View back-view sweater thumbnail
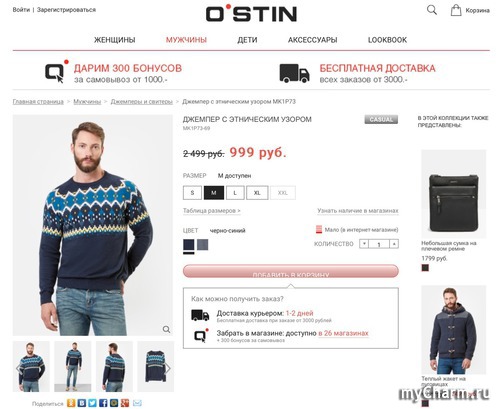Image resolution: width=500 pixels, height=409 pixels. click(114, 366)
